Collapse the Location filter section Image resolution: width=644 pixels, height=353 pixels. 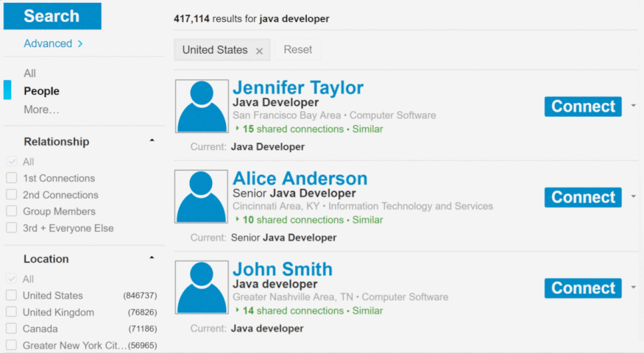coord(152,257)
